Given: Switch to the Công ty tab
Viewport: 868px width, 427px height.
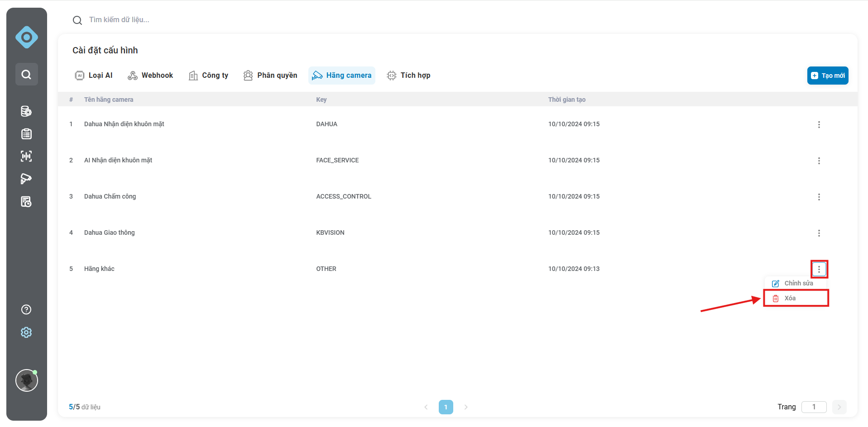Looking at the screenshot, I should (208, 76).
